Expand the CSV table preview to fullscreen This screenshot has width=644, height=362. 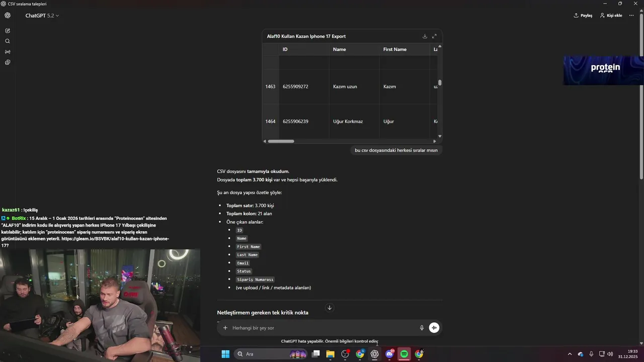(434, 36)
